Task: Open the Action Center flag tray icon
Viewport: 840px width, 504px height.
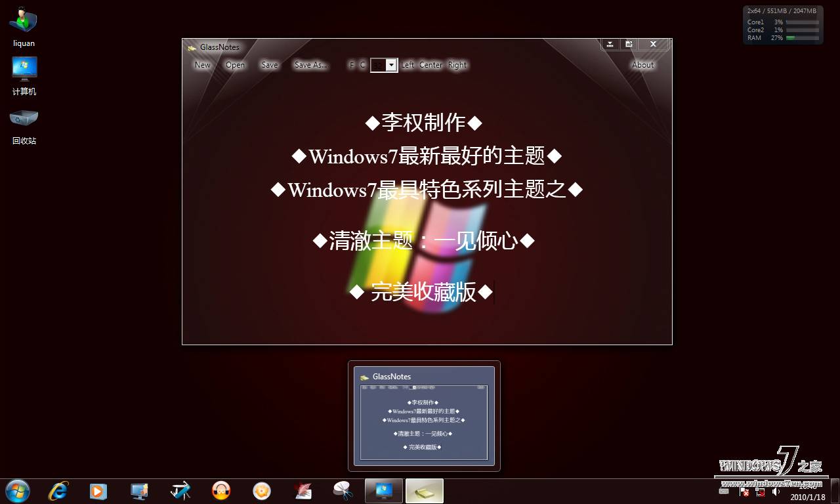Action: point(745,491)
